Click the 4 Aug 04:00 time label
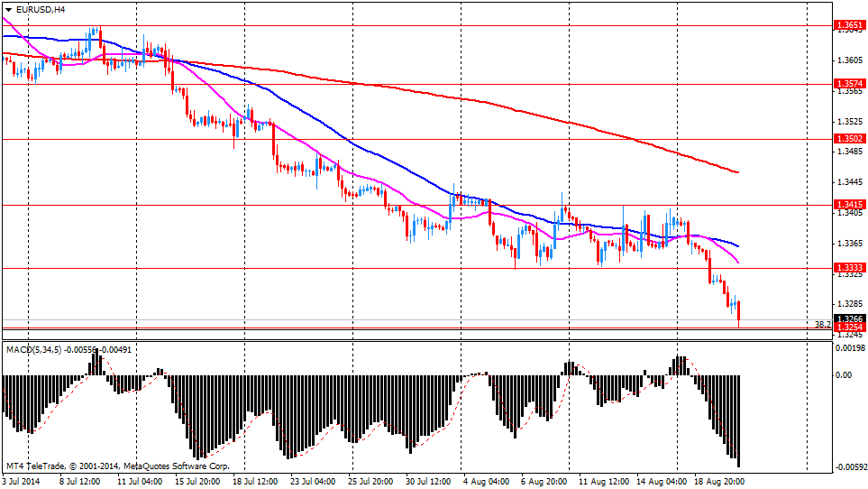868x489 pixels. (x=486, y=481)
